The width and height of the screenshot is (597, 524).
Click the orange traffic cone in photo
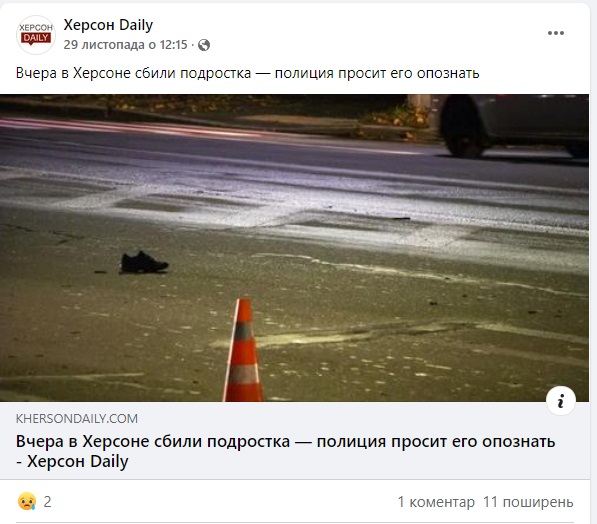click(x=243, y=350)
